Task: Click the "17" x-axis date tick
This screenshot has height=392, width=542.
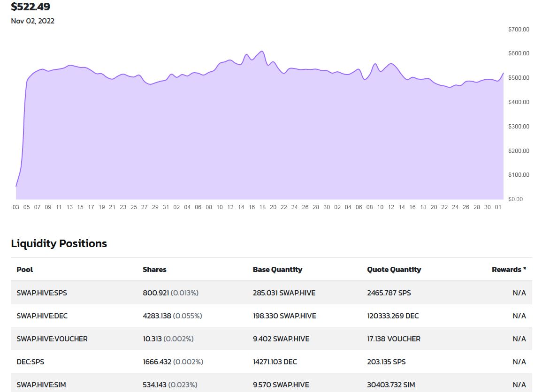Action: tap(91, 207)
